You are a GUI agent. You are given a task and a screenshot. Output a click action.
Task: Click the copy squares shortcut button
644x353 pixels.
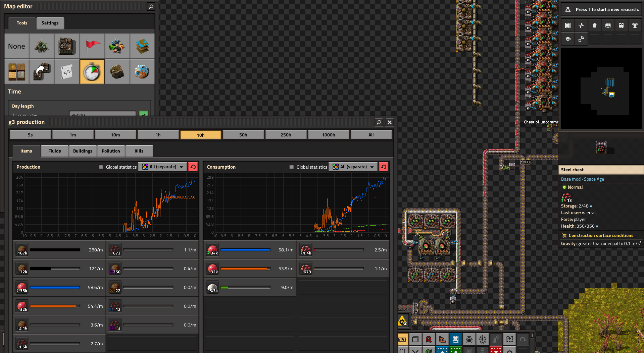click(x=415, y=339)
